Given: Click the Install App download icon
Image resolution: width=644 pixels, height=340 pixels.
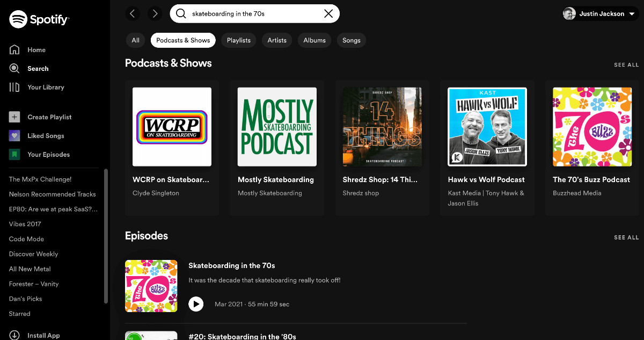Looking at the screenshot, I should pyautogui.click(x=14, y=335).
